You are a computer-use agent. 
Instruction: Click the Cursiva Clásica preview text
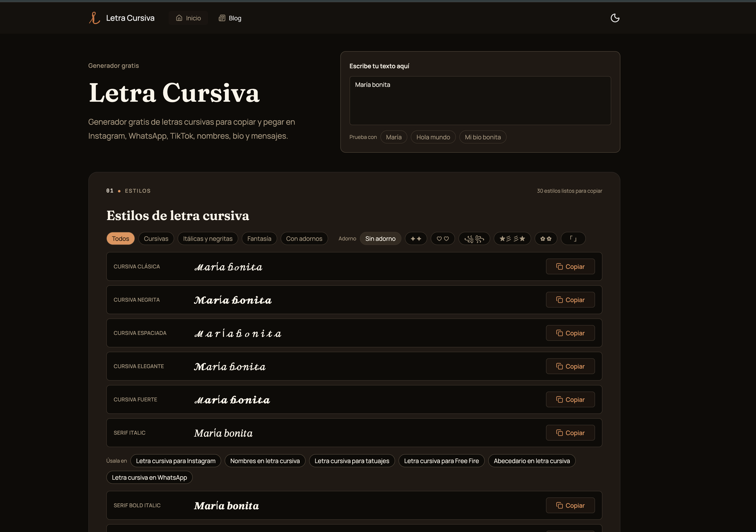pyautogui.click(x=228, y=267)
